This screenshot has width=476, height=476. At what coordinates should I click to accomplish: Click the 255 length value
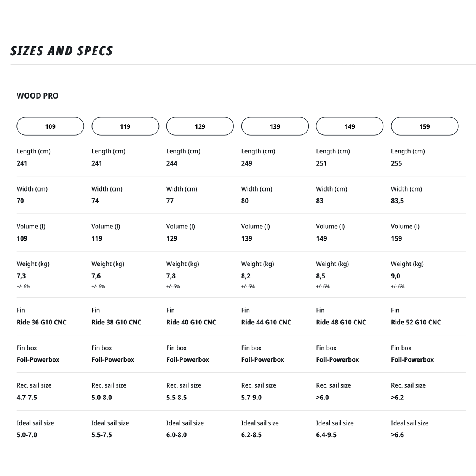[x=396, y=163]
